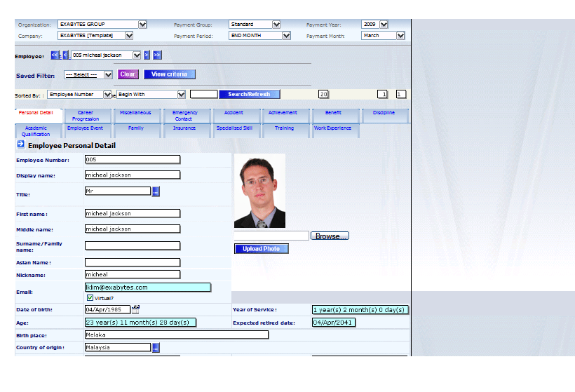The width and height of the screenshot is (575, 392).
Task: Open Country of origin lookup button
Action: pos(156,347)
